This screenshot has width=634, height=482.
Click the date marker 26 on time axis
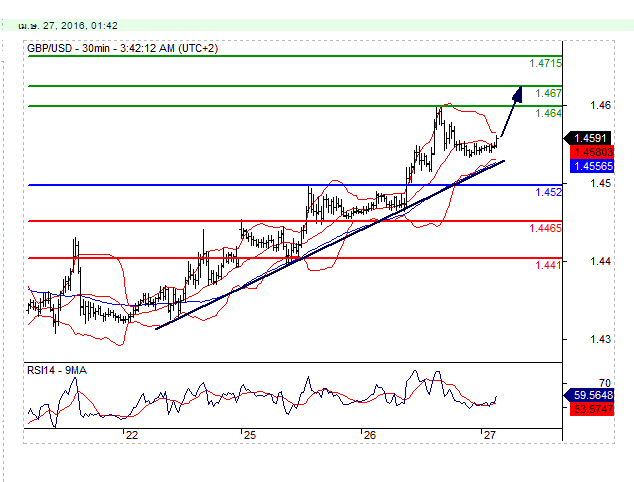370,435
